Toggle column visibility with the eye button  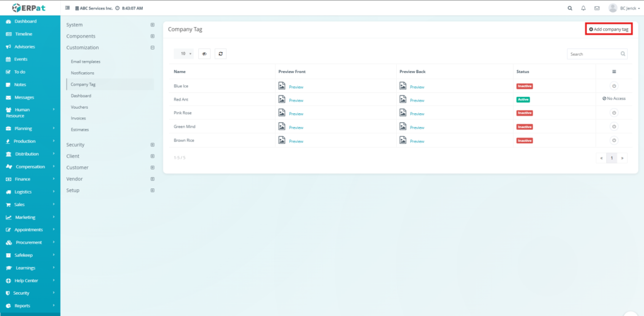tap(204, 54)
